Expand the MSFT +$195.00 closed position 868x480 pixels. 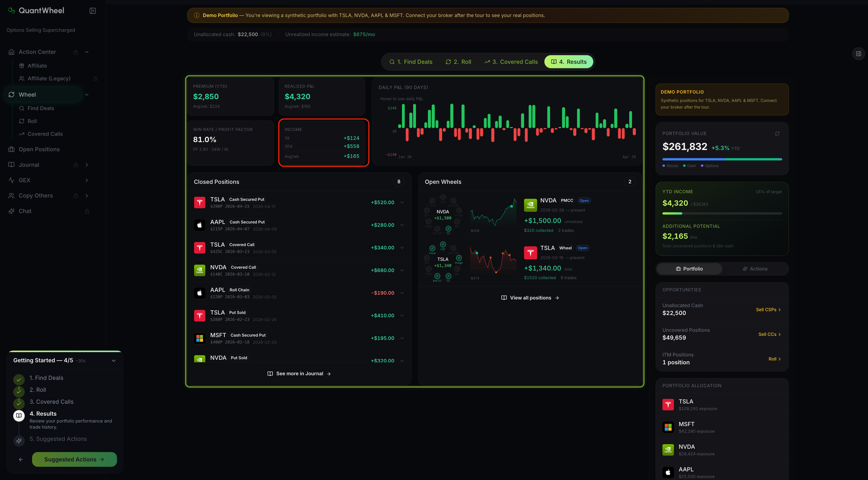point(402,338)
